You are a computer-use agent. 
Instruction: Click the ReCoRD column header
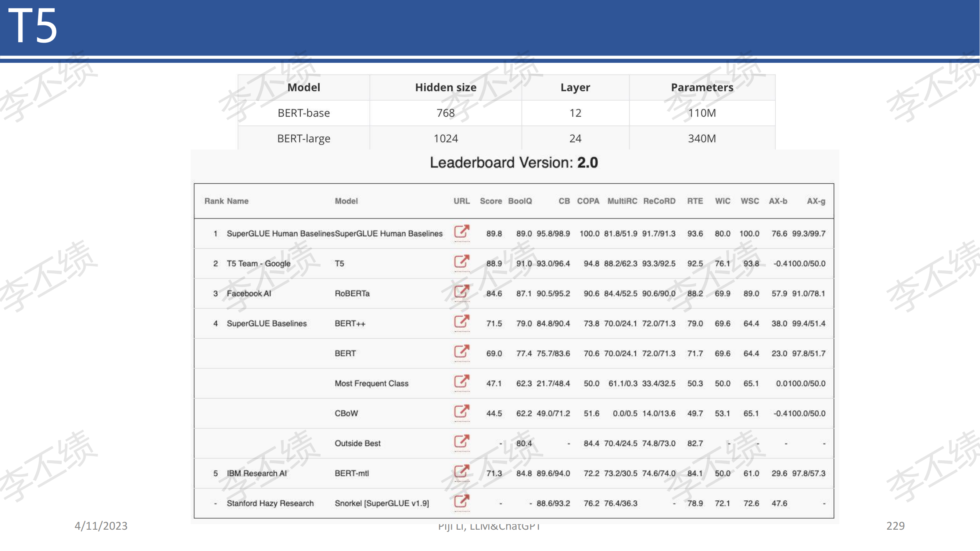point(659,201)
